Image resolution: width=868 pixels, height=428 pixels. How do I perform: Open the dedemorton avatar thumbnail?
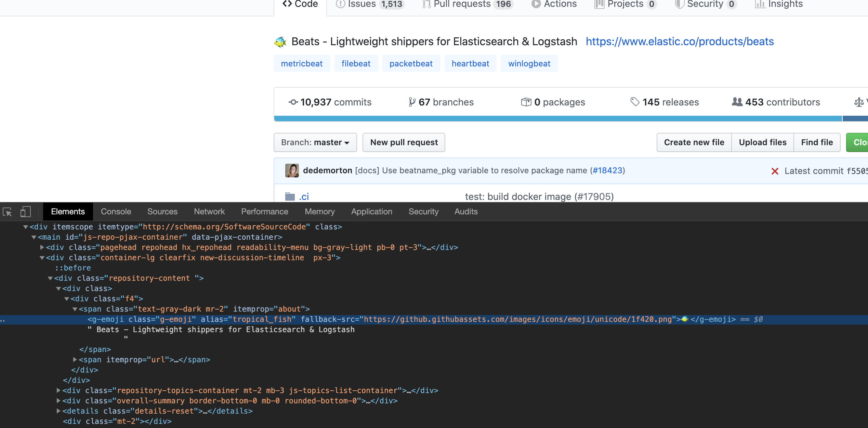291,170
